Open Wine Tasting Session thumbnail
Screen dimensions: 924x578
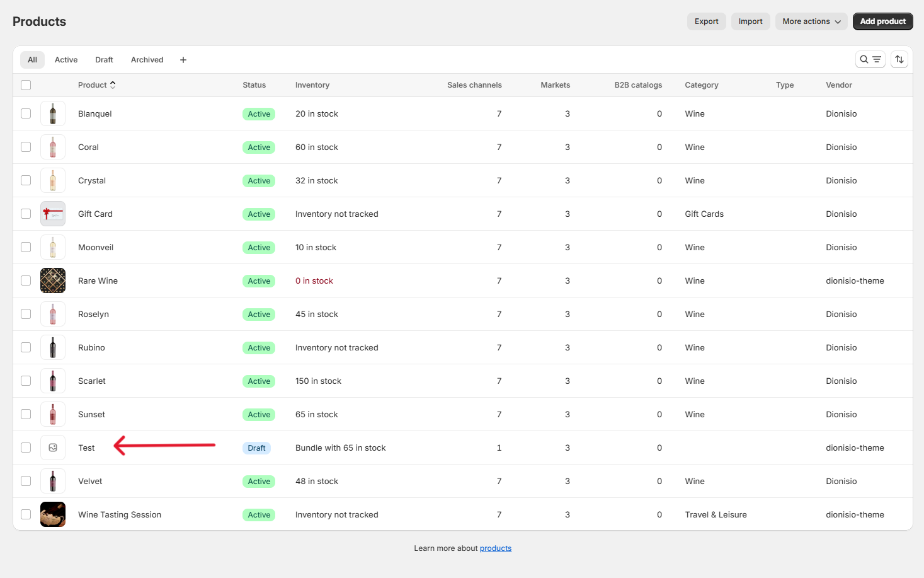point(53,514)
